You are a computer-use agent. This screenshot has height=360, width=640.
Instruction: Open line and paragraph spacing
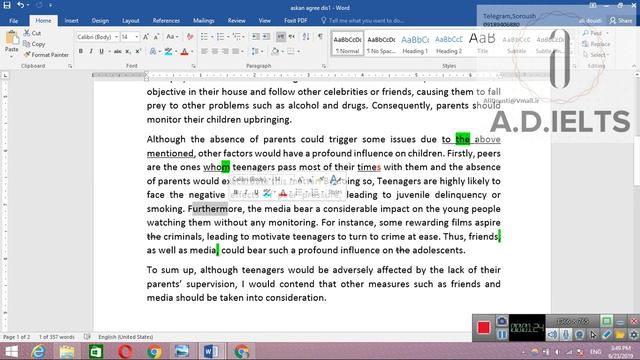[256, 51]
